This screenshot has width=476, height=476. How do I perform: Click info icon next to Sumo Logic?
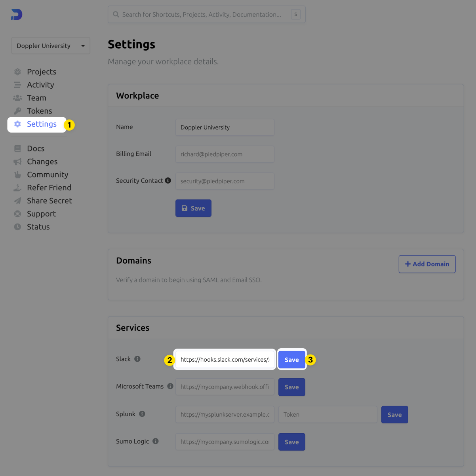pyautogui.click(x=156, y=441)
